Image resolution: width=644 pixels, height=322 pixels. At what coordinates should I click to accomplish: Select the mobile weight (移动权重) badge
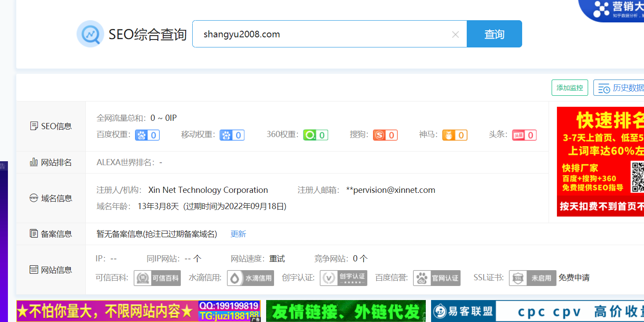tap(232, 135)
